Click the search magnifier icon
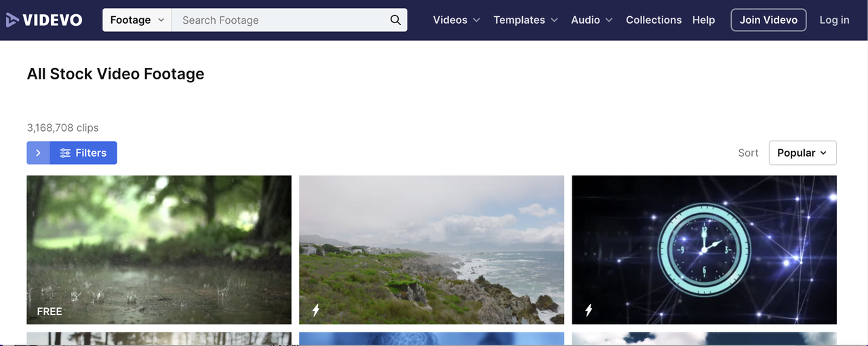The height and width of the screenshot is (346, 868). (x=396, y=20)
